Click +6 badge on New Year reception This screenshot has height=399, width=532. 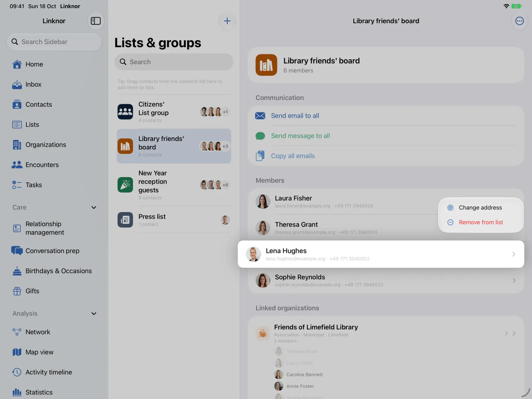[225, 185]
